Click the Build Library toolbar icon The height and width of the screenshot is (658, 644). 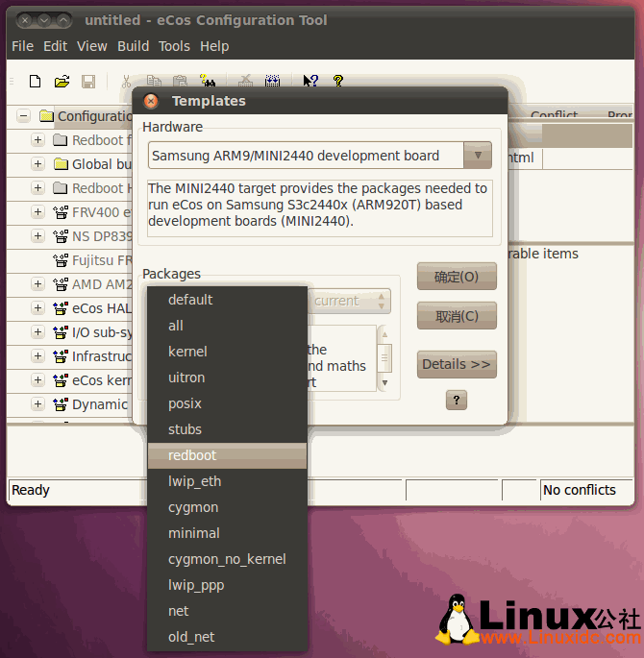click(x=272, y=82)
